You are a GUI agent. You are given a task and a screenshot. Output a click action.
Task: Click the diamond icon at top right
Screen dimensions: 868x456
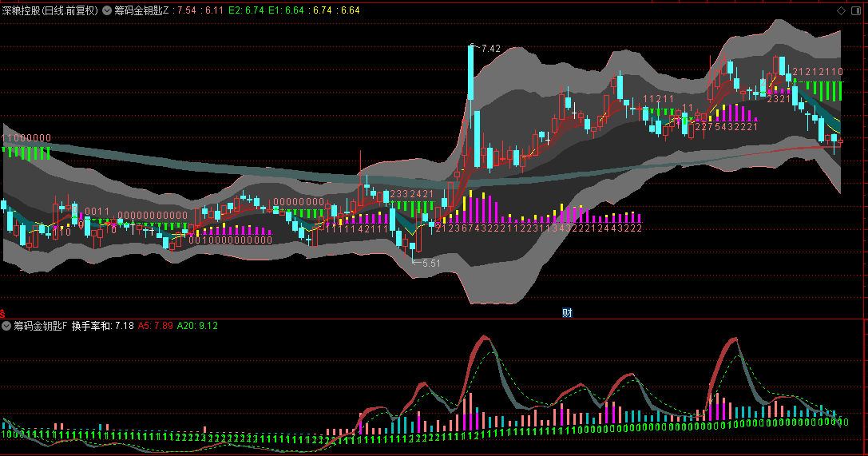[x=841, y=10]
